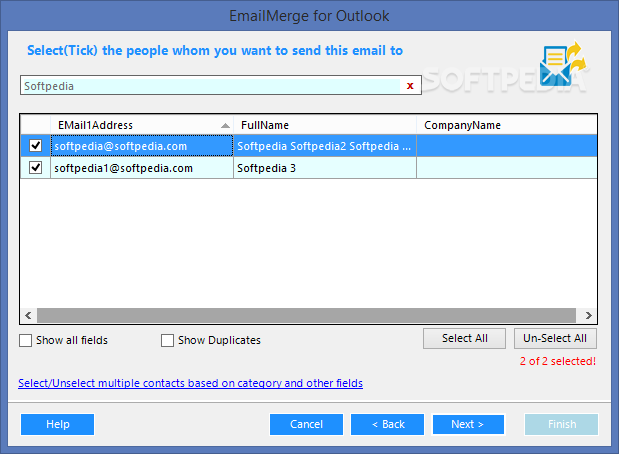Click the horizontal scrollbar right arrow

click(589, 315)
